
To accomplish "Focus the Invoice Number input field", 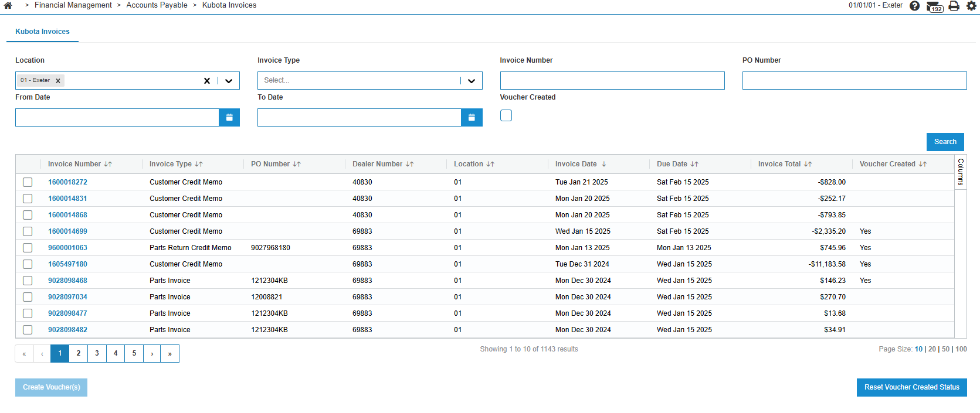I will 612,80.
